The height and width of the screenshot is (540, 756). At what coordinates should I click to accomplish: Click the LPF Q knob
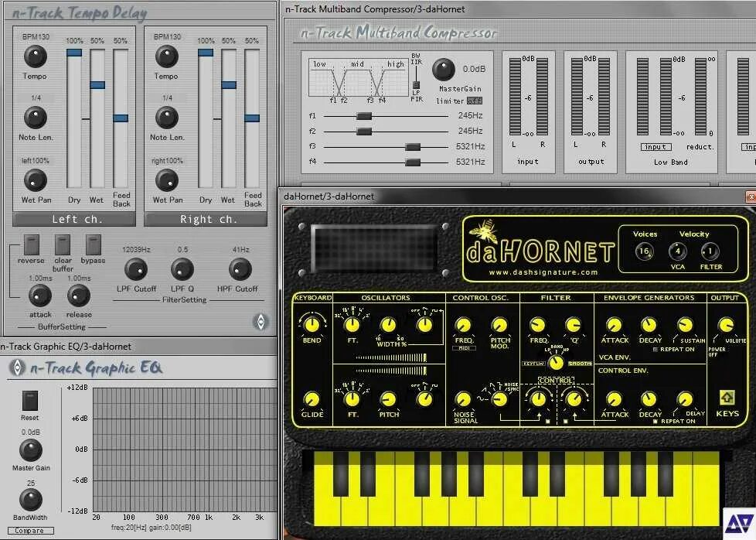[182, 269]
